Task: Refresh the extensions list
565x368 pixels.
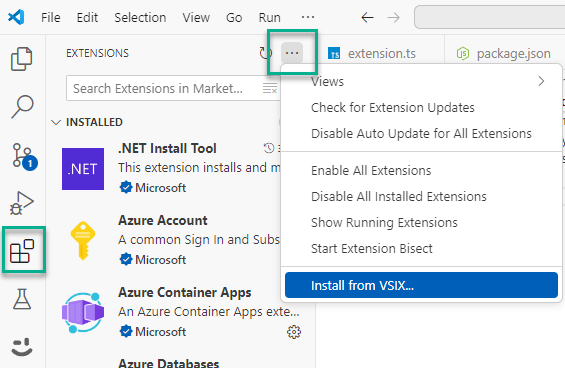Action: [x=266, y=53]
